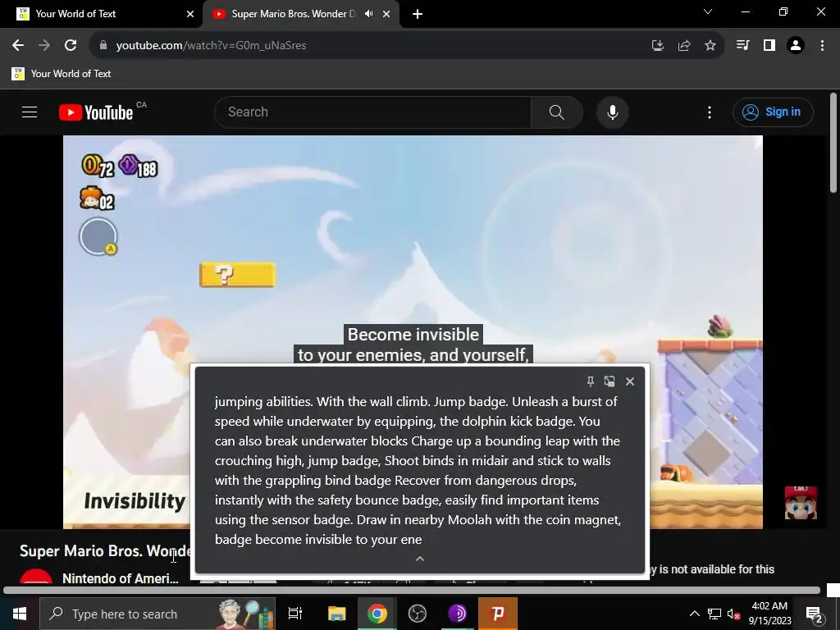Open YouTube hamburger guide menu
840x630 pixels.
(x=30, y=112)
